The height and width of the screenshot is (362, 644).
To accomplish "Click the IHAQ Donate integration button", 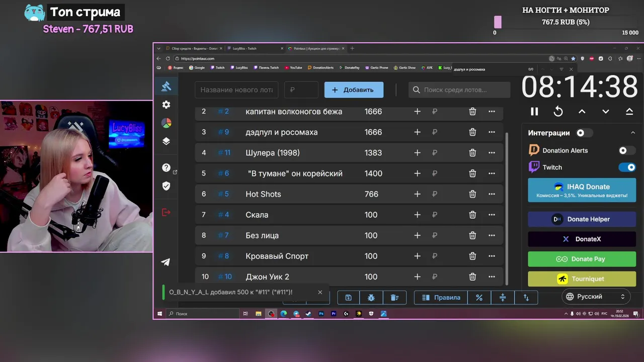I will pyautogui.click(x=582, y=190).
